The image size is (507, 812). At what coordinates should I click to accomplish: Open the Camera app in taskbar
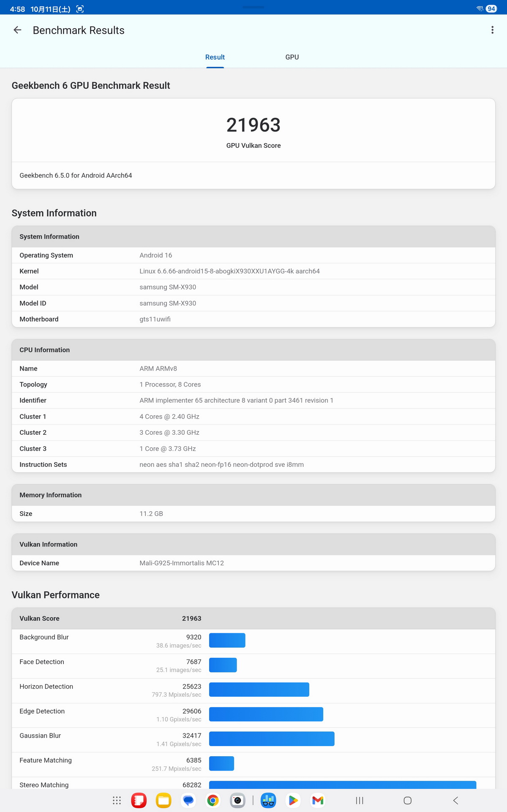coord(237,800)
